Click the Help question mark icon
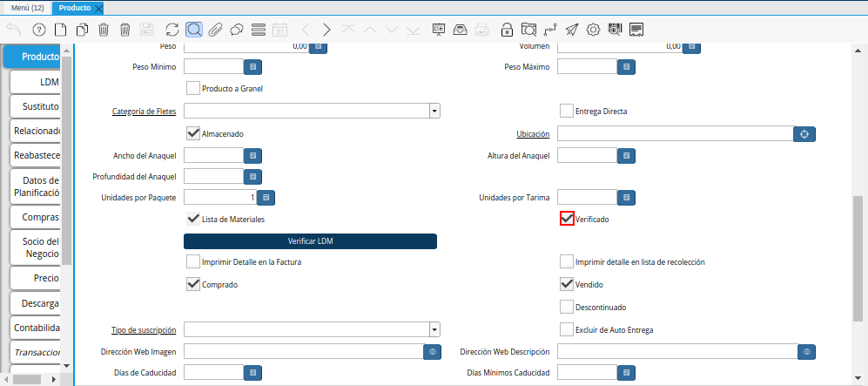 pos(38,30)
